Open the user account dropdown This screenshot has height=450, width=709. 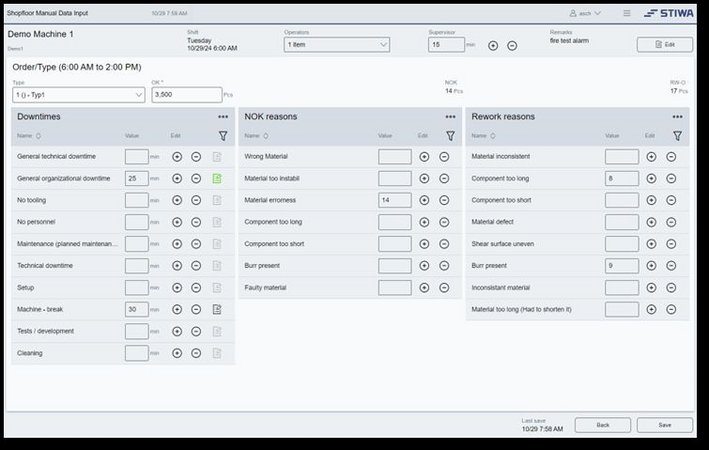(x=585, y=13)
